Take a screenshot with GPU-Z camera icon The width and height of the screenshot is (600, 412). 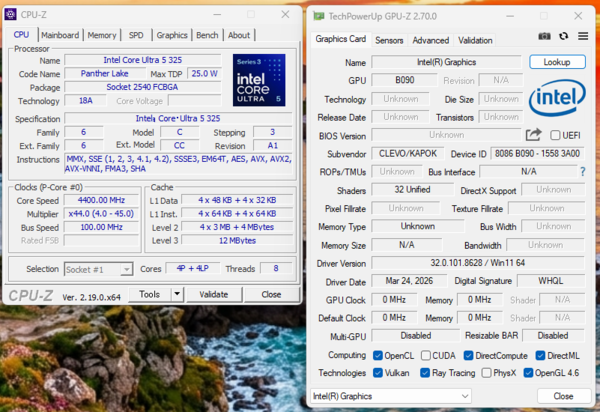544,36
